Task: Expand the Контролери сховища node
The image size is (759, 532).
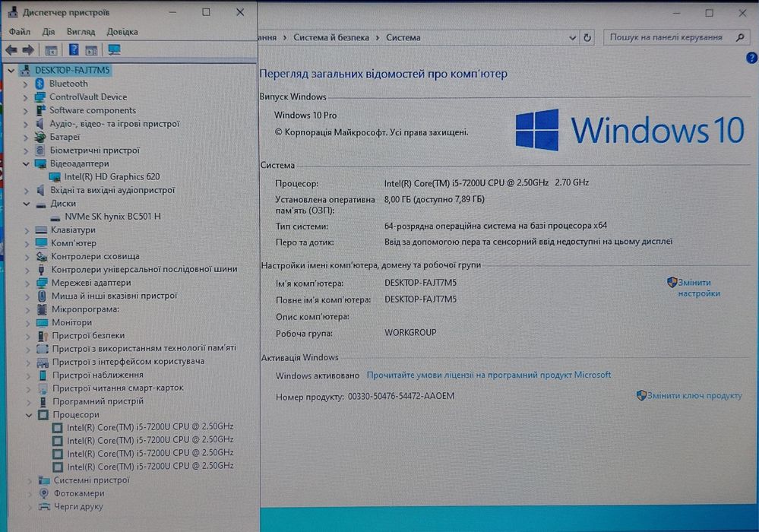Action: 27,257
